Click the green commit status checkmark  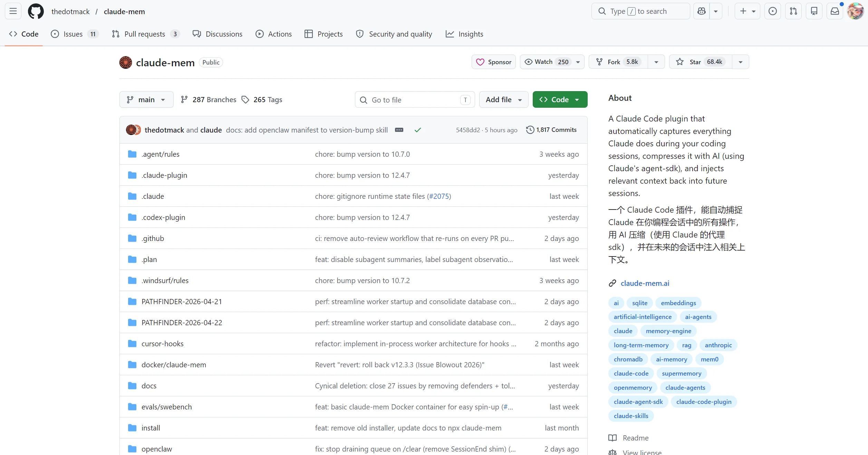418,130
